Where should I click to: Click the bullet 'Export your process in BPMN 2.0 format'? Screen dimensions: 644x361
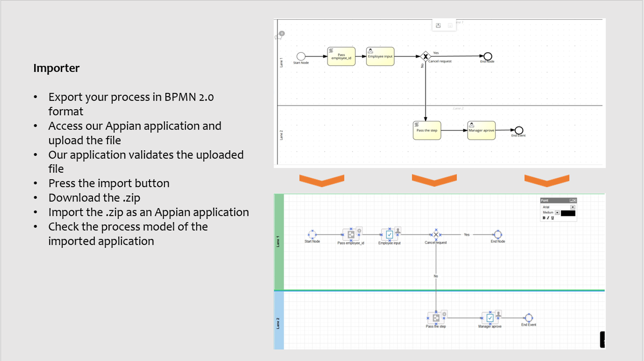click(x=131, y=104)
